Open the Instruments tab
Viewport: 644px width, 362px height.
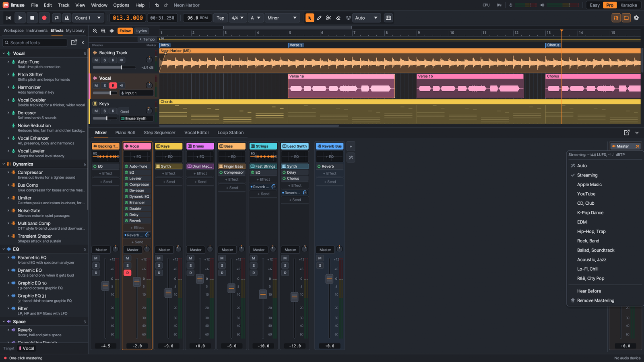[x=37, y=31]
